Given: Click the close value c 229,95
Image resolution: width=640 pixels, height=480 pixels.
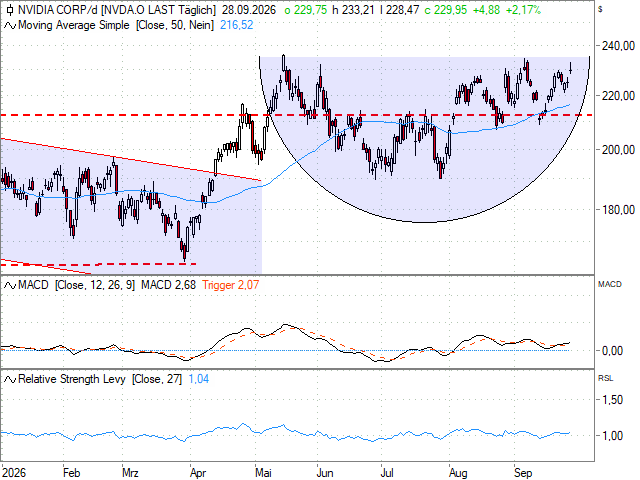Looking at the screenshot, I should (446, 10).
